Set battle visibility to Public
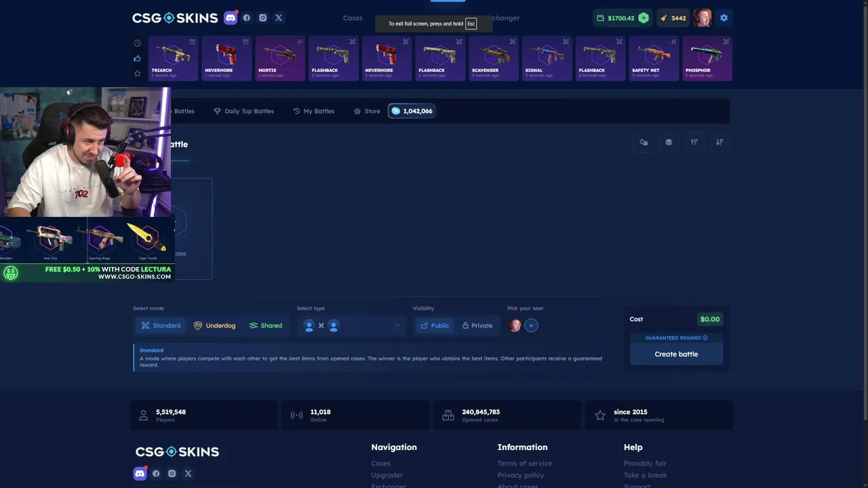 435,326
